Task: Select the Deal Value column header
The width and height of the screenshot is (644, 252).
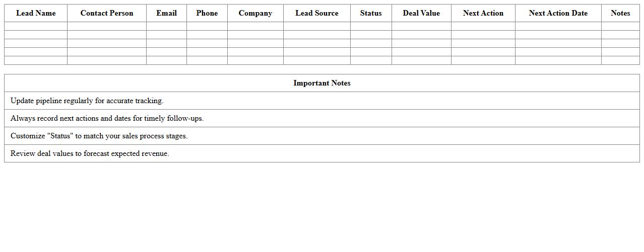Action: (421, 13)
